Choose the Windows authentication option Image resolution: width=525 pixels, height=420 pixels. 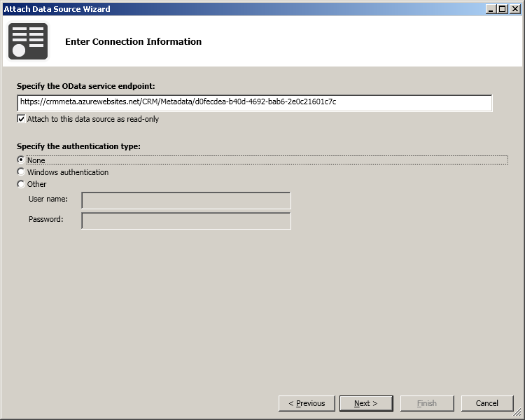tap(21, 172)
